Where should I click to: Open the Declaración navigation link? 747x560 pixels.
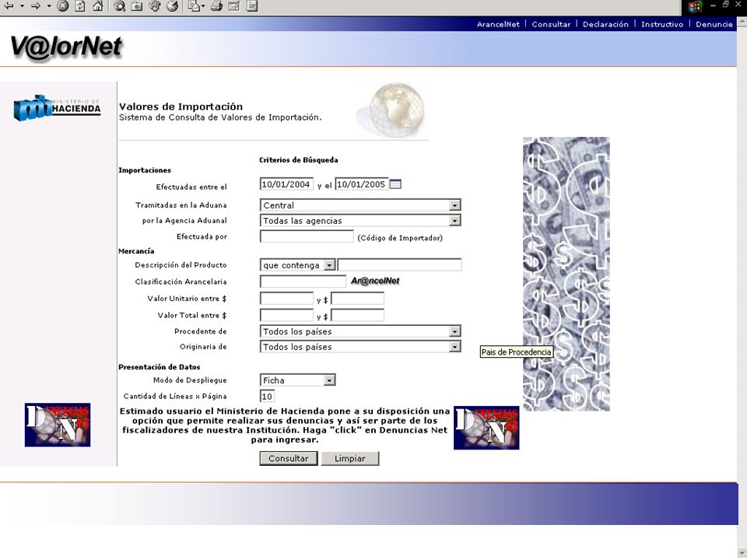605,24
